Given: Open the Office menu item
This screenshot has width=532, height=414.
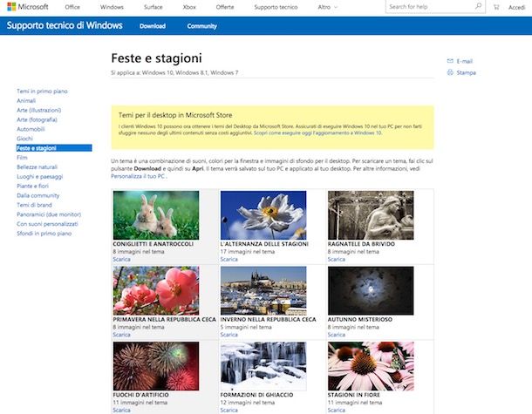Looking at the screenshot, I should pos(72,7).
